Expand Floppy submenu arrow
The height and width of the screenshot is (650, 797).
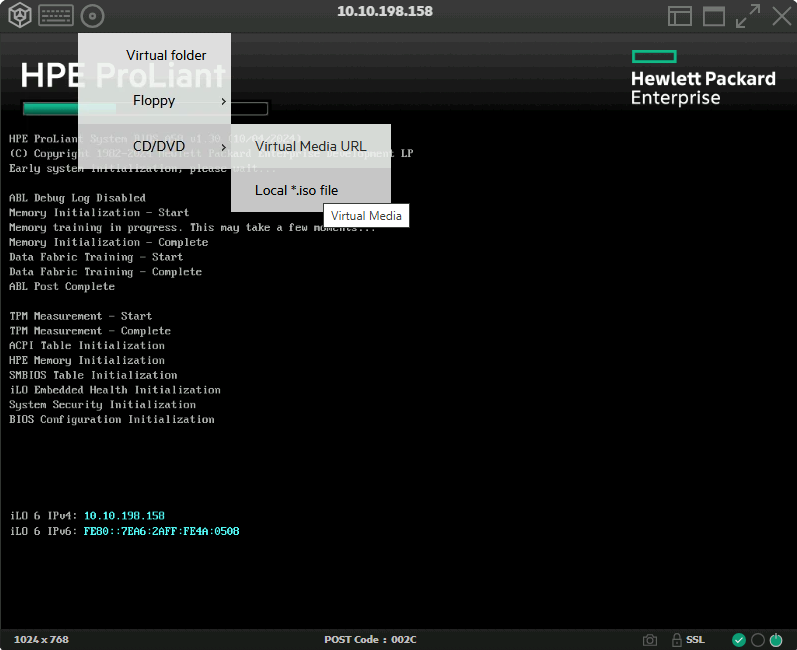click(223, 101)
